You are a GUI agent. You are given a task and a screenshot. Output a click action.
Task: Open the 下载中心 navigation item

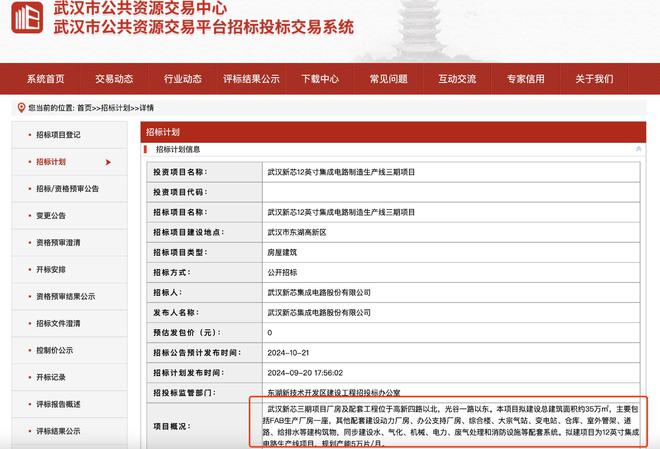click(320, 79)
